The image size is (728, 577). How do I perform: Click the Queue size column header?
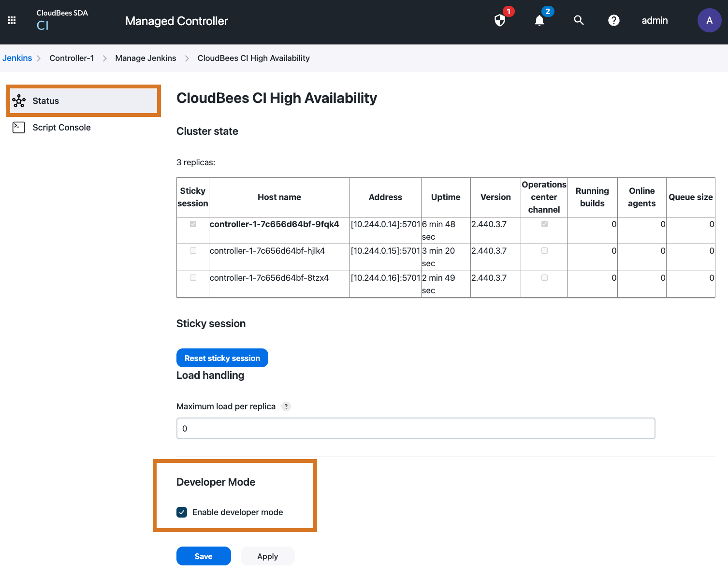[x=691, y=197]
